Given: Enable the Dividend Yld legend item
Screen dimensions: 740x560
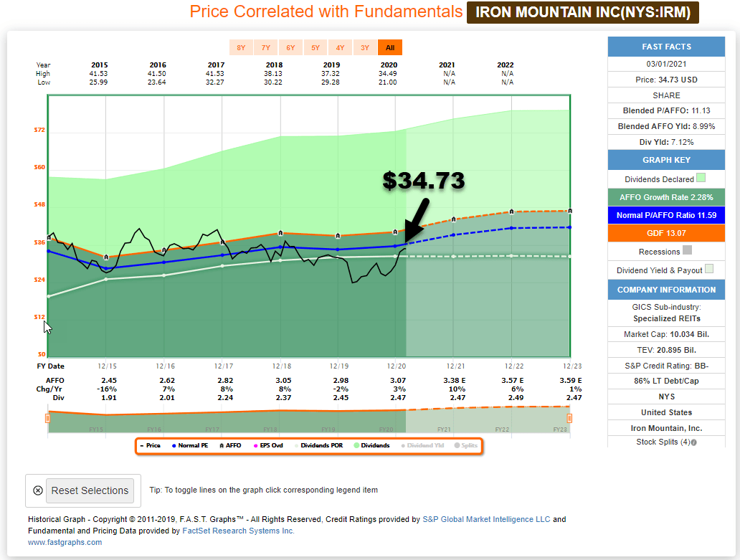Looking at the screenshot, I should 422,445.
